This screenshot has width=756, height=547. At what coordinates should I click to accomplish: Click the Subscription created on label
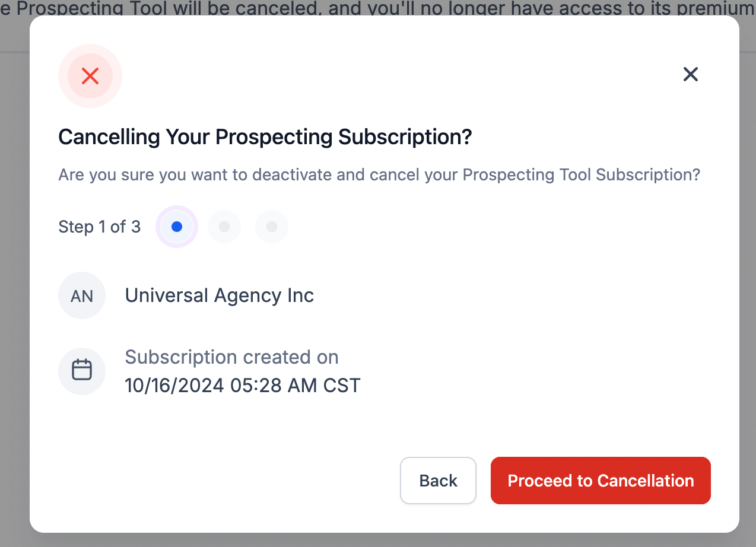click(x=231, y=357)
